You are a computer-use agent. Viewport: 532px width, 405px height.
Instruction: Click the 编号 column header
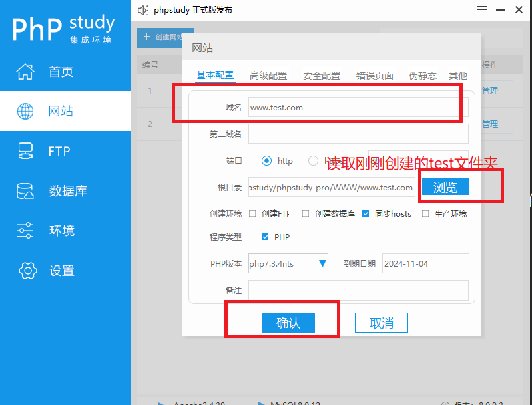[x=150, y=65]
